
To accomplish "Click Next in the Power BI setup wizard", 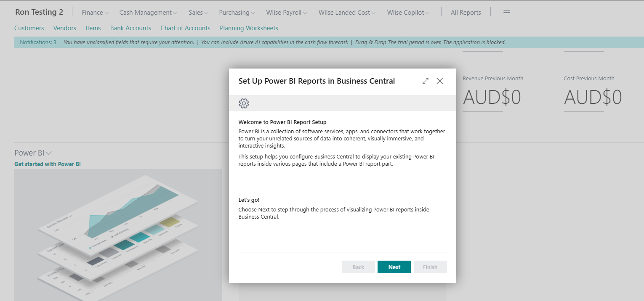I will (394, 267).
